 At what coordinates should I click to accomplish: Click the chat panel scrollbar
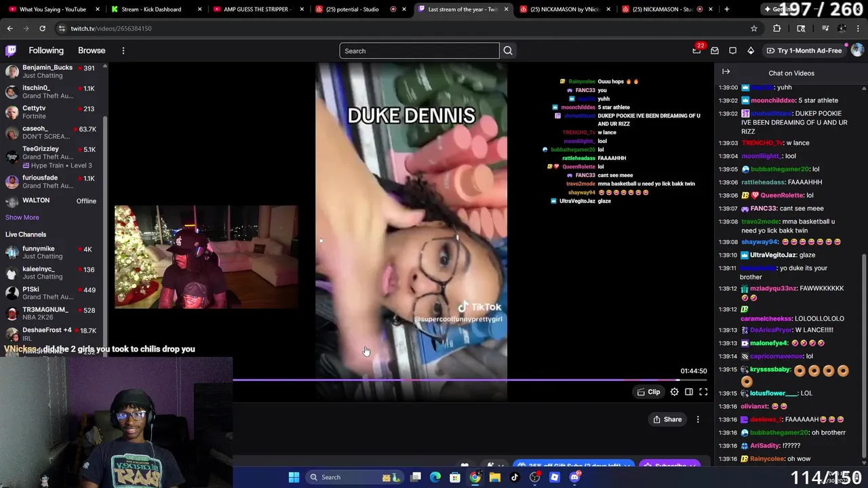coord(864,355)
